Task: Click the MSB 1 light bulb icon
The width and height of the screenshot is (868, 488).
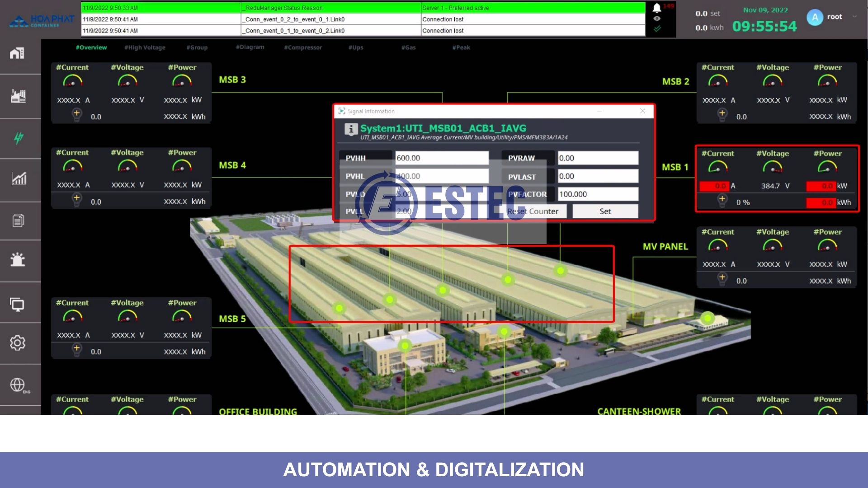Action: (722, 200)
